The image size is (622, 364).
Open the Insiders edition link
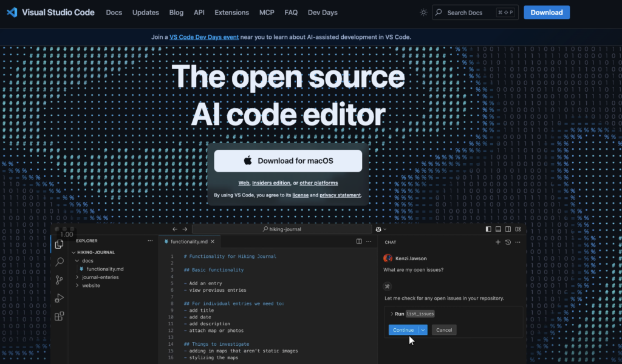pyautogui.click(x=271, y=183)
